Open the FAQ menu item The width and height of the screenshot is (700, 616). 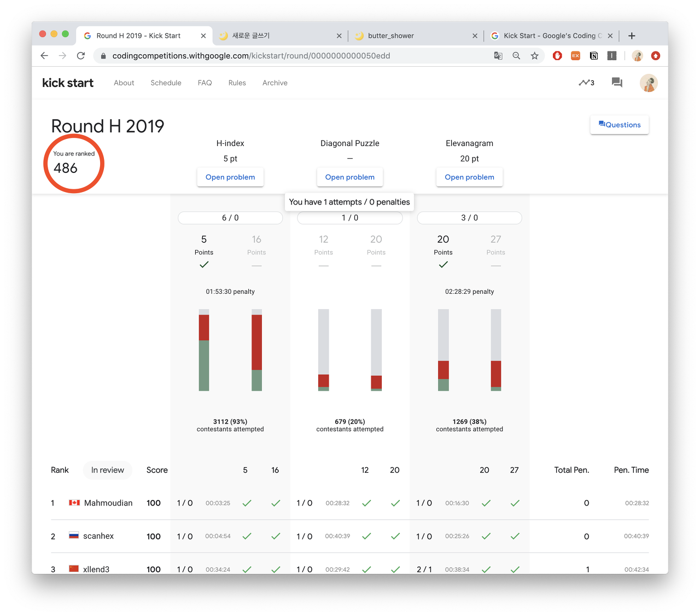coord(205,83)
